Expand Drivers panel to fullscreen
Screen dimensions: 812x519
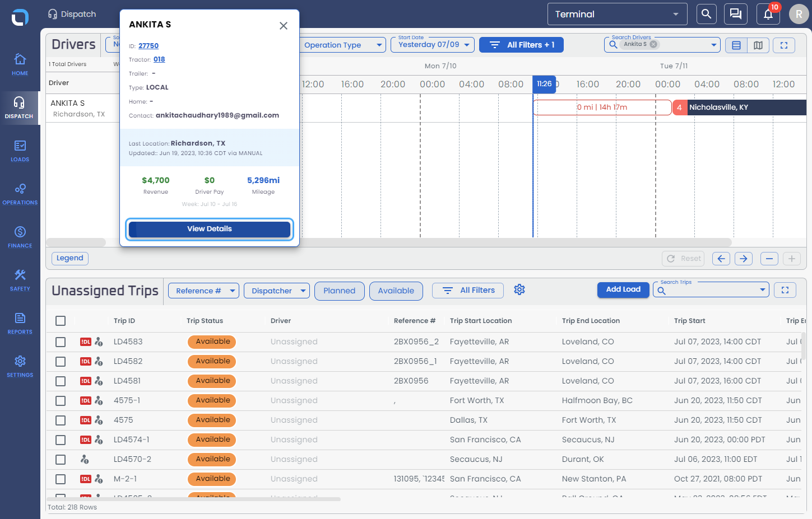pyautogui.click(x=784, y=45)
